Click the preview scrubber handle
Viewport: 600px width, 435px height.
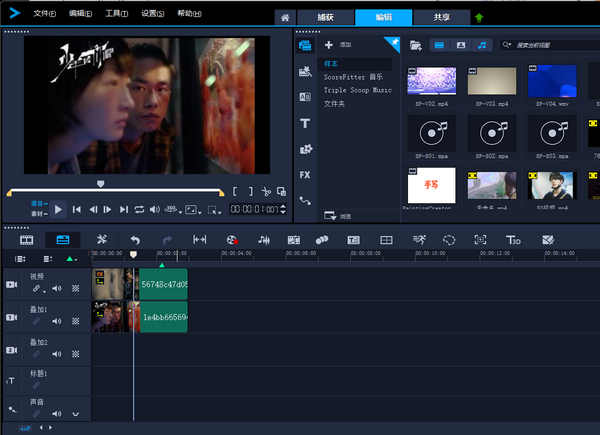click(100, 184)
